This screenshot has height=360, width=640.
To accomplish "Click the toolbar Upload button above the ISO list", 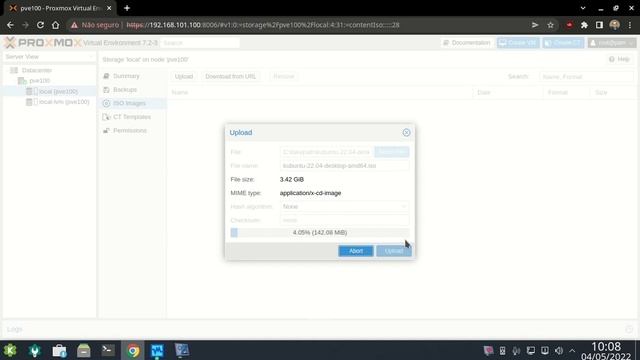I will pos(184,76).
